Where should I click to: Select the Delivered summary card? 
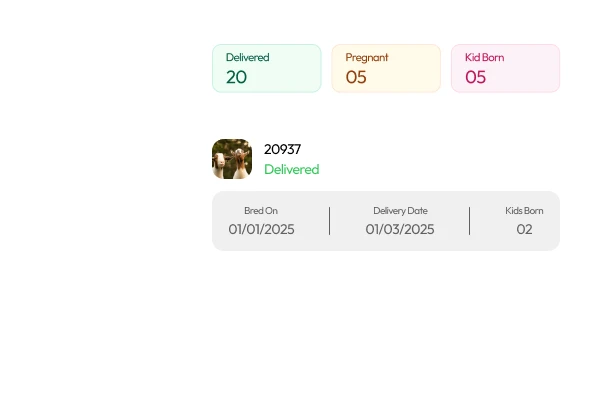267,68
